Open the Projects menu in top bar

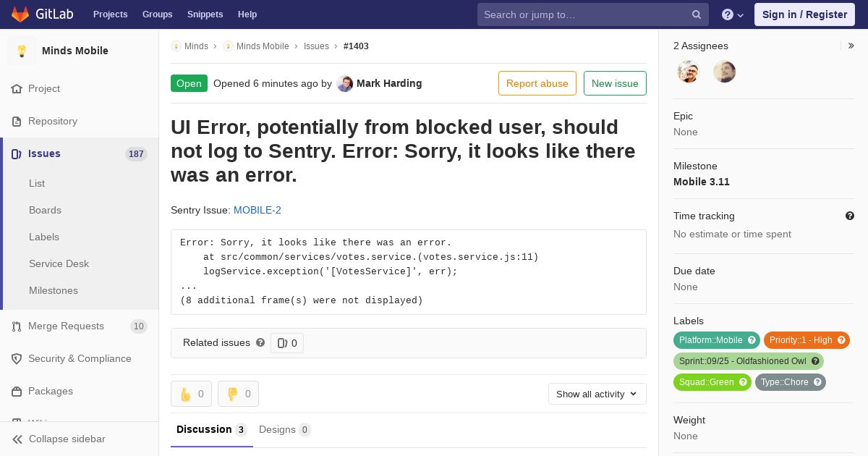click(110, 14)
